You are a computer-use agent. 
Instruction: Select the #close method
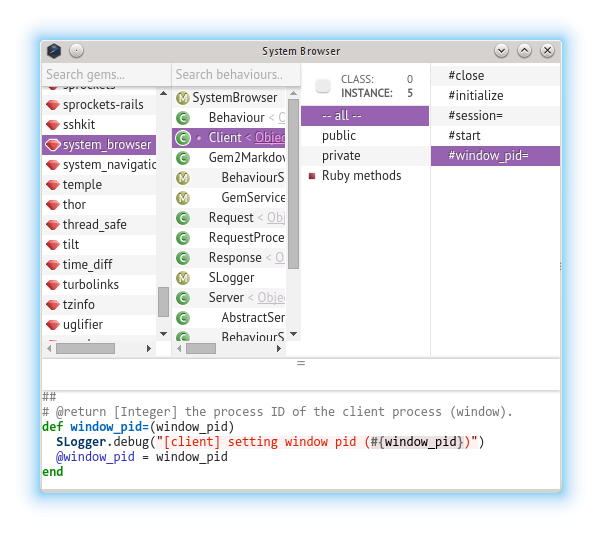coord(495,76)
